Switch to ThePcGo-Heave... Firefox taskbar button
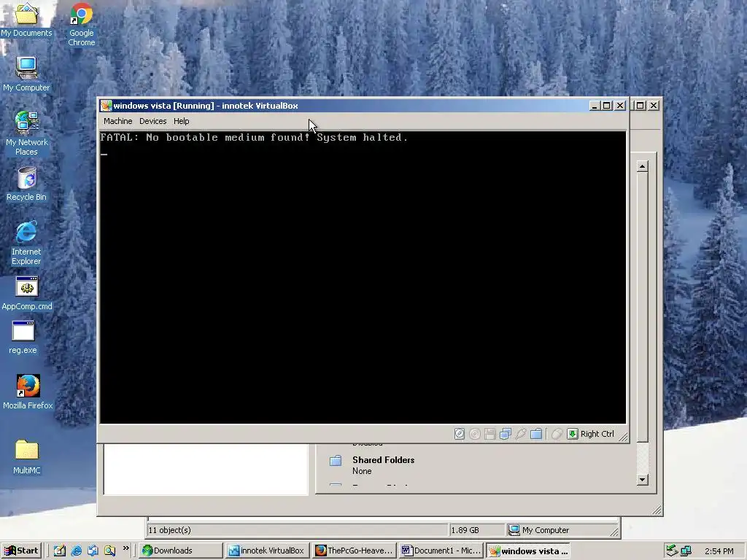The width and height of the screenshot is (747, 560). [355, 551]
